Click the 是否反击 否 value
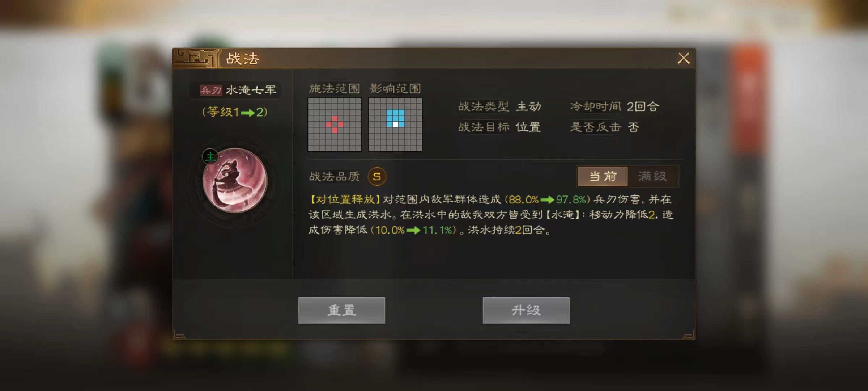This screenshot has width=868, height=391. pyautogui.click(x=633, y=127)
